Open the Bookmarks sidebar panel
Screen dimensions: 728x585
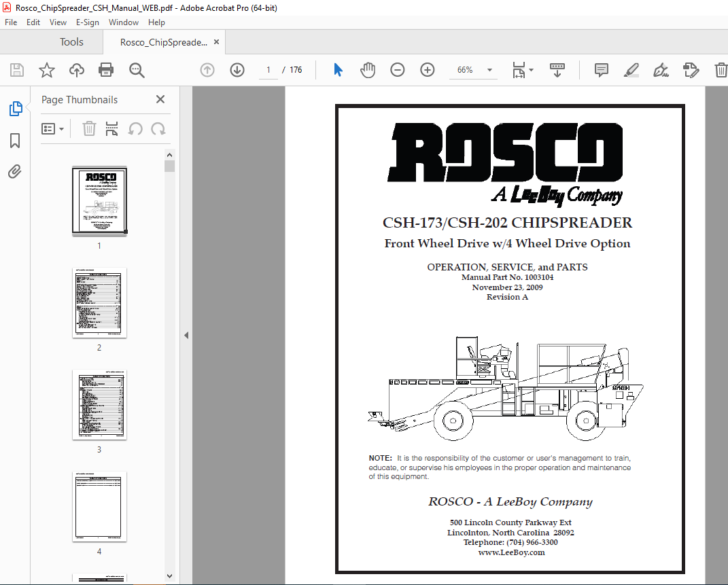15,141
